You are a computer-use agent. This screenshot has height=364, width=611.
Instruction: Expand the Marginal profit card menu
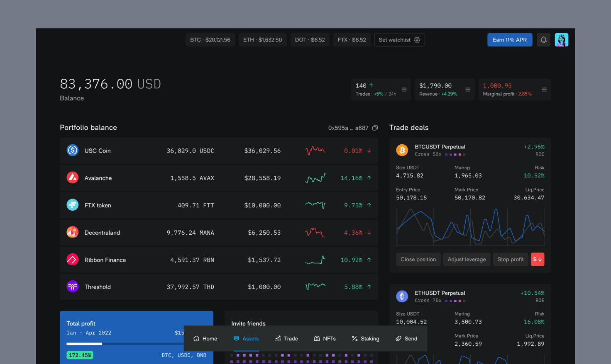click(544, 90)
